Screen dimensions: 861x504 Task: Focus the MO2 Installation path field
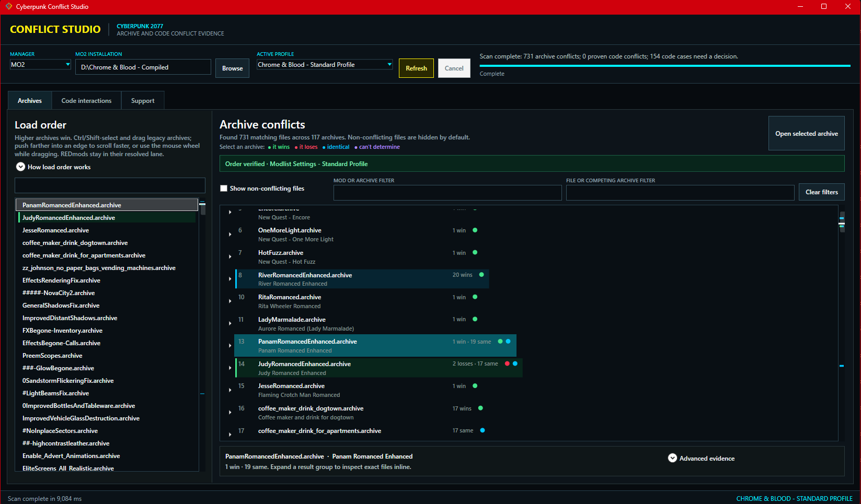(x=143, y=67)
